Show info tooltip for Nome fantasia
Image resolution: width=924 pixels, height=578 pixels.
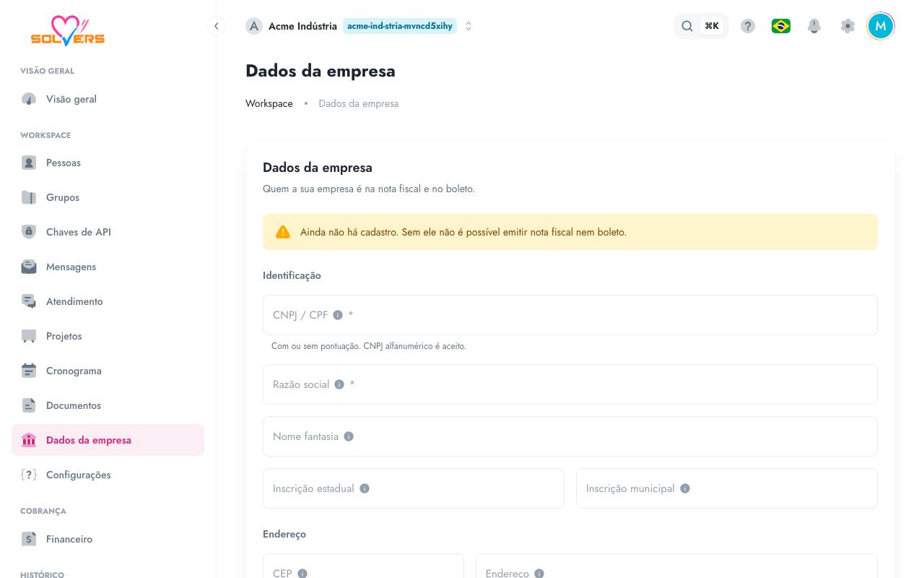click(x=349, y=436)
